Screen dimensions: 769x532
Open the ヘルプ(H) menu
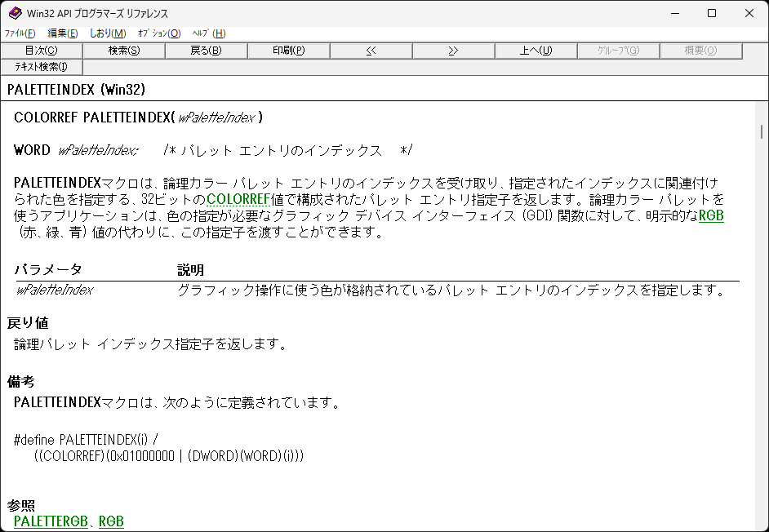[x=209, y=33]
